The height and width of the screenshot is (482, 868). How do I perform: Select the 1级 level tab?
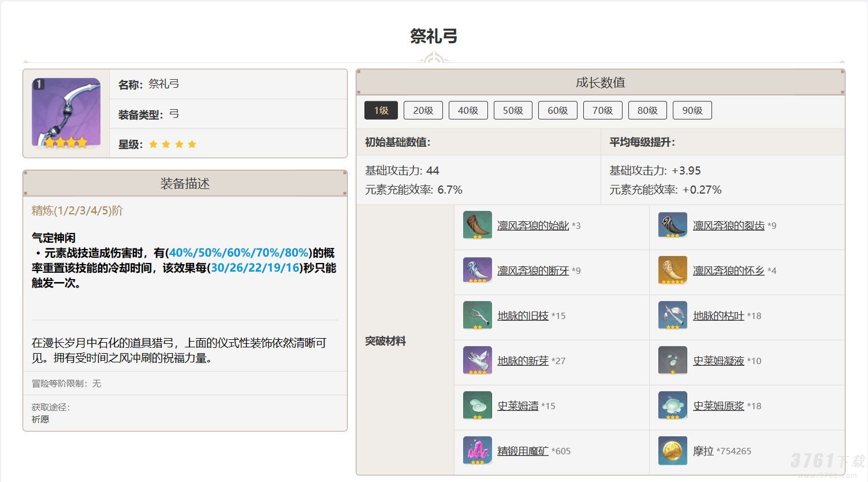point(381,110)
